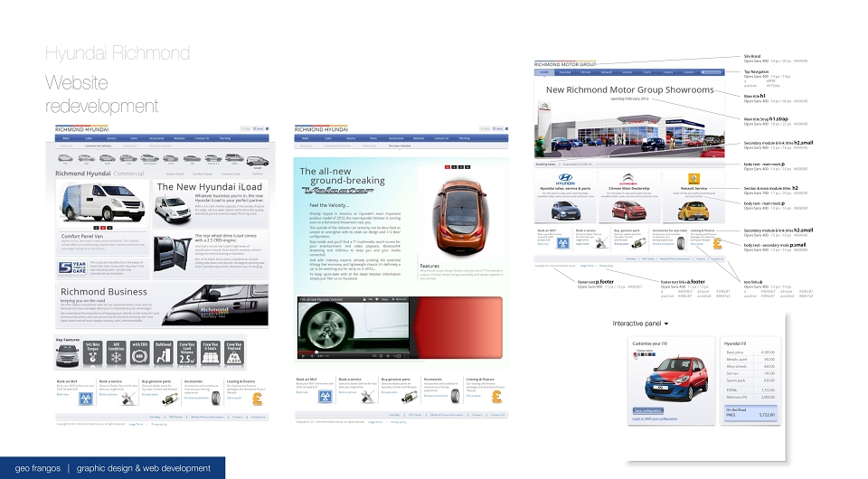Viewport: 868px width, 479px height.
Task: Click Careers in Motor Group top navigation
Action: click(x=689, y=72)
